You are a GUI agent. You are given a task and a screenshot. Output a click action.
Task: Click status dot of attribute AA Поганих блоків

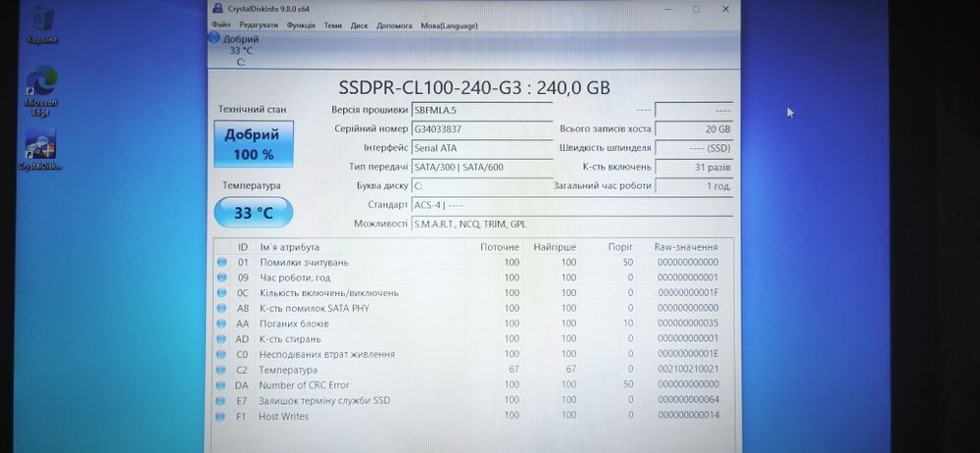click(221, 324)
